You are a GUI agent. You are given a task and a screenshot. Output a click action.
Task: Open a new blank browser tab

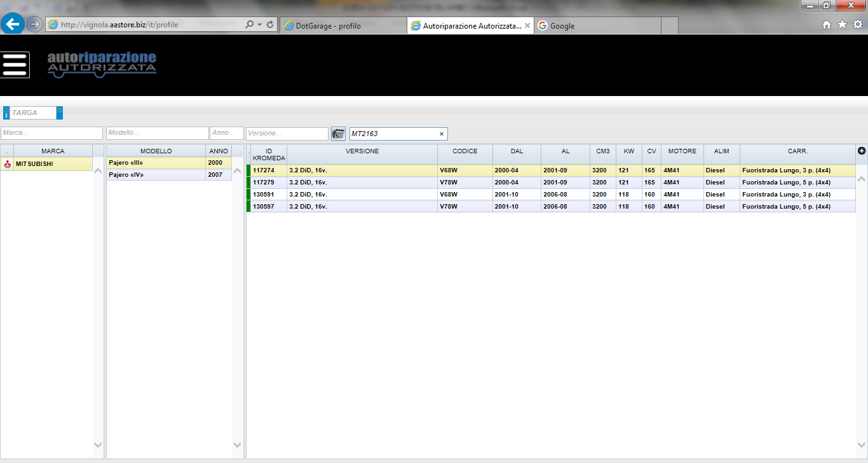pyautogui.click(x=670, y=25)
